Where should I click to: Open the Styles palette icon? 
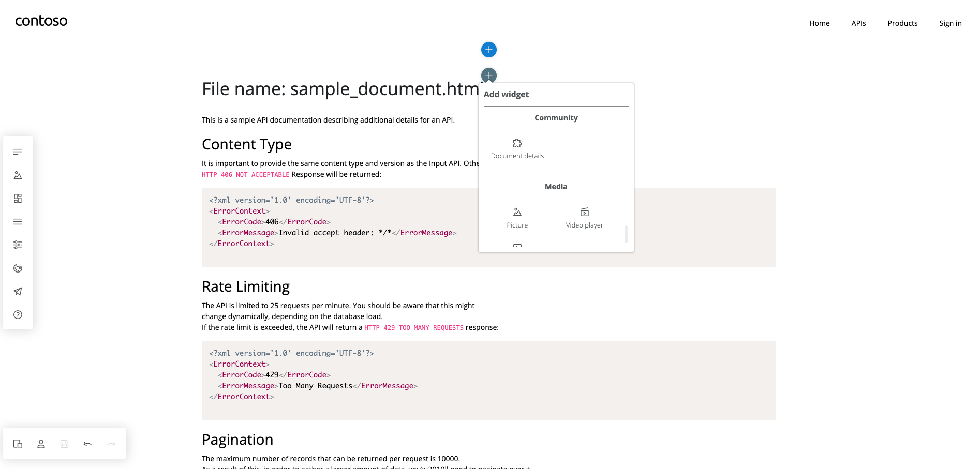tap(18, 268)
